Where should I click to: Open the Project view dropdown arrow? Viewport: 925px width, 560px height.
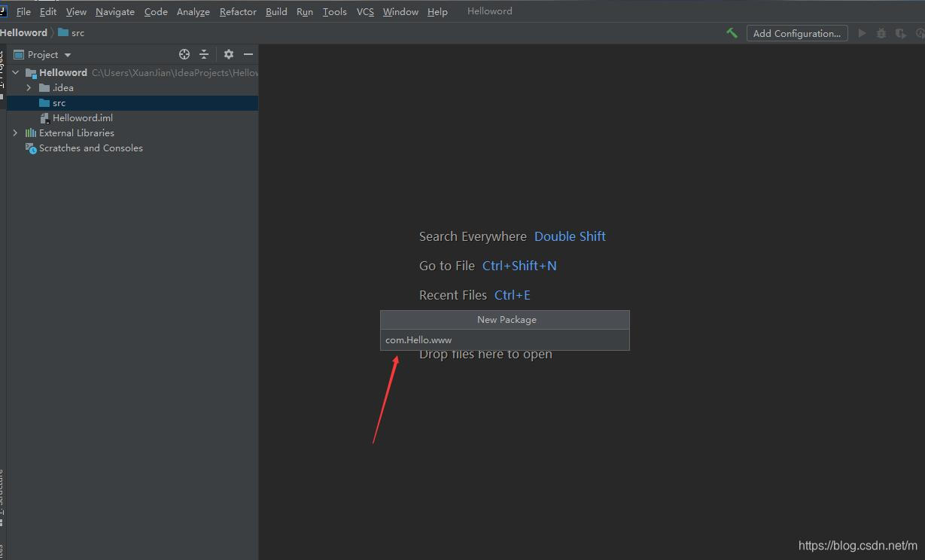[x=68, y=55]
